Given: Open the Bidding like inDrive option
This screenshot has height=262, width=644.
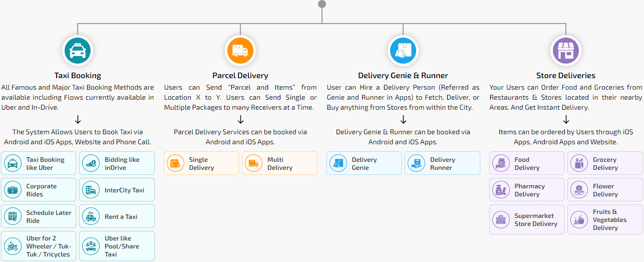Looking at the screenshot, I should pyautogui.click(x=117, y=163).
